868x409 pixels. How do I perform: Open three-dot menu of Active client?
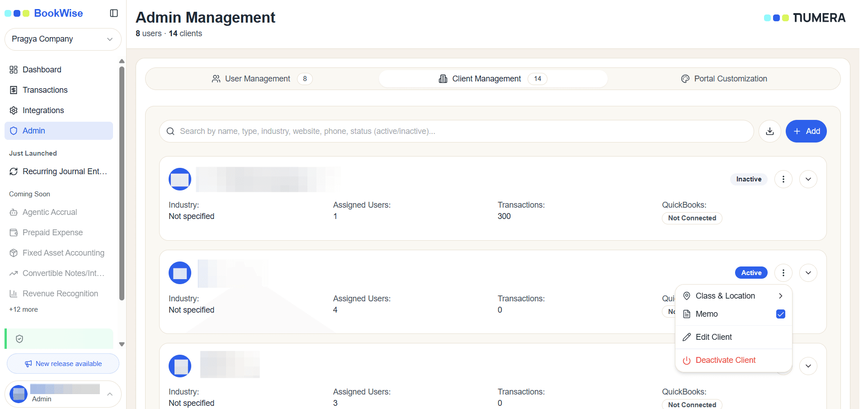click(x=783, y=273)
